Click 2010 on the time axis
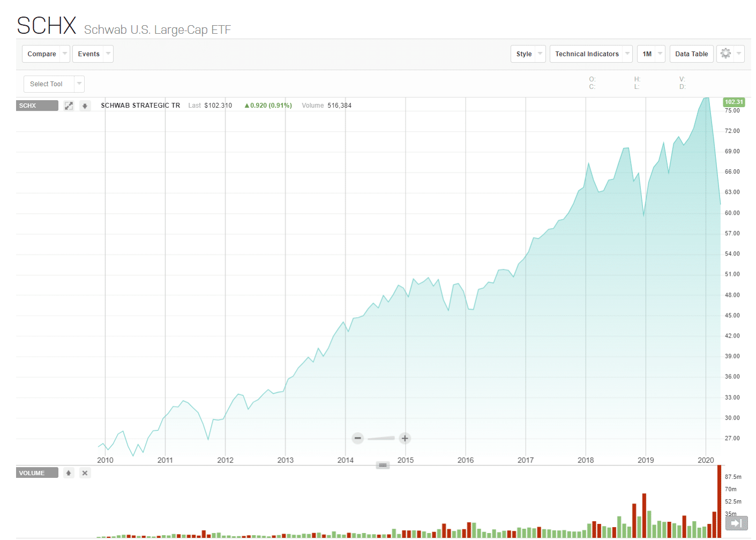This screenshot has height=540, width=756. (x=105, y=460)
